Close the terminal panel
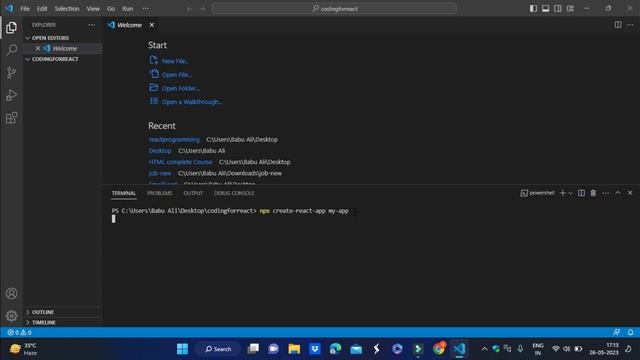 click(x=630, y=193)
